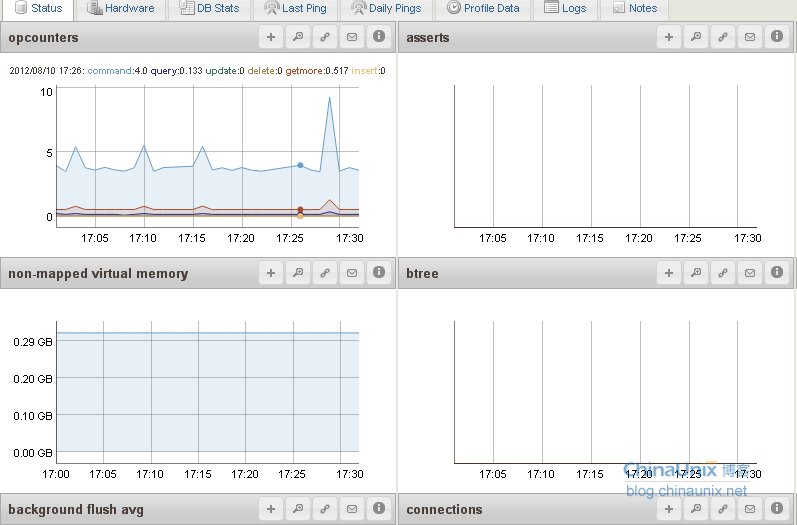Email the non-mapped virtual memory chart
This screenshot has width=797, height=525.
352,273
